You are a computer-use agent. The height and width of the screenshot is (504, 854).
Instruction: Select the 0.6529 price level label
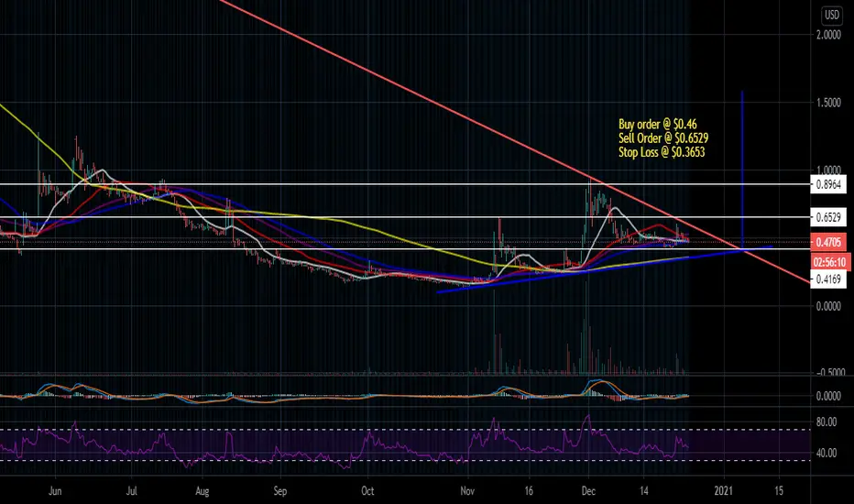(829, 218)
